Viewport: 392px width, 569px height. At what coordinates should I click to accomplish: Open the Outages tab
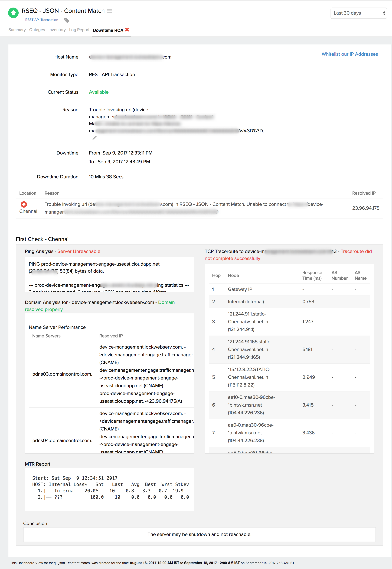(37, 30)
